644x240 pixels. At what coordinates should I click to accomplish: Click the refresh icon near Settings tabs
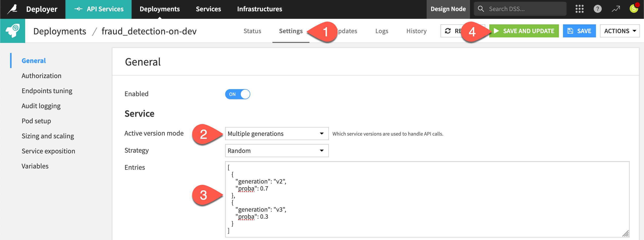[x=448, y=31]
